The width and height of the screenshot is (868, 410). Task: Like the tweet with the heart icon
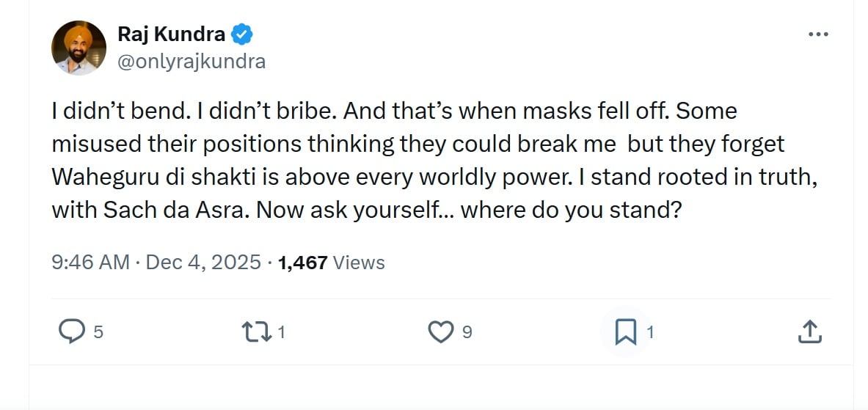440,332
